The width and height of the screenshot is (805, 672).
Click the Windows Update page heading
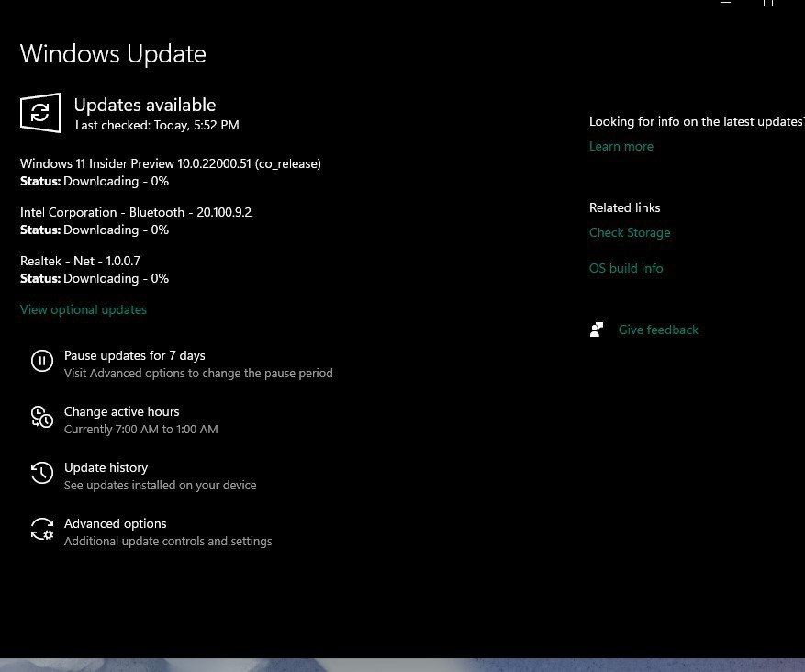113,54
